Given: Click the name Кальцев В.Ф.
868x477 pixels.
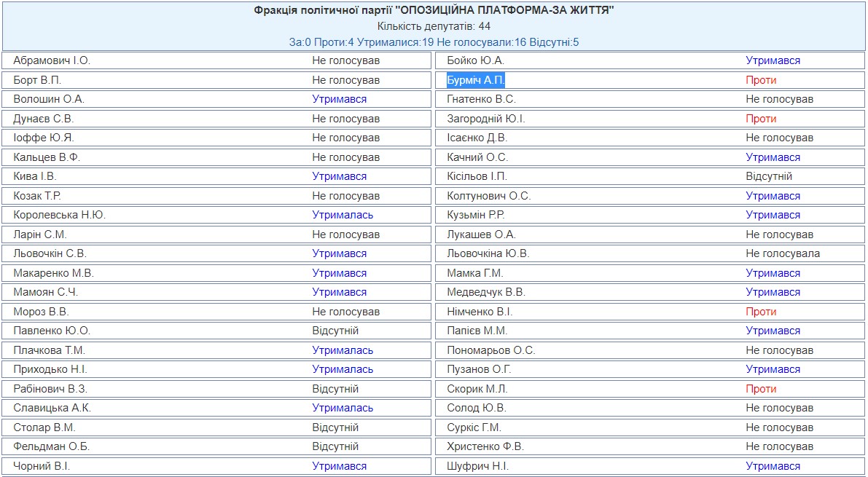Looking at the screenshot, I should (47, 158).
